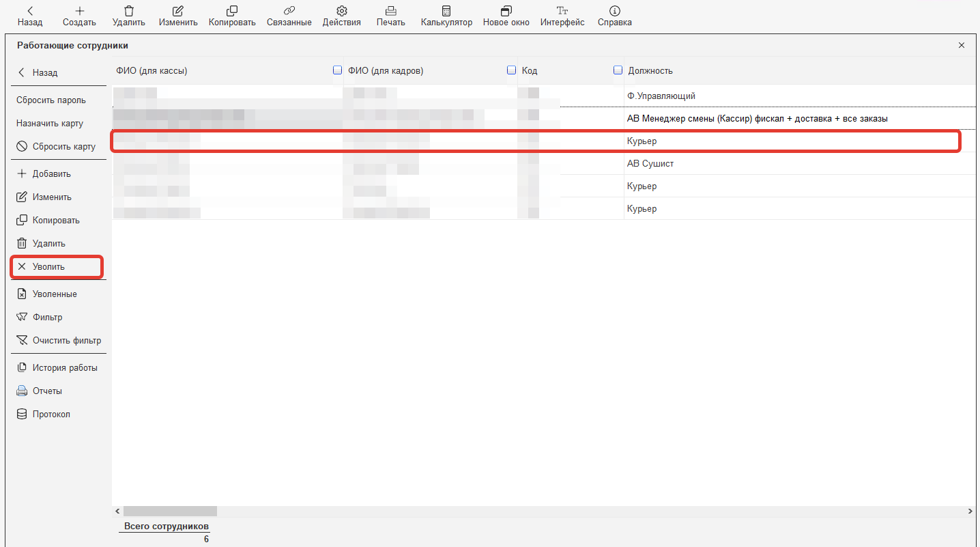
Task: Click right arrow of horizontal scrollbar
Action: [x=970, y=511]
